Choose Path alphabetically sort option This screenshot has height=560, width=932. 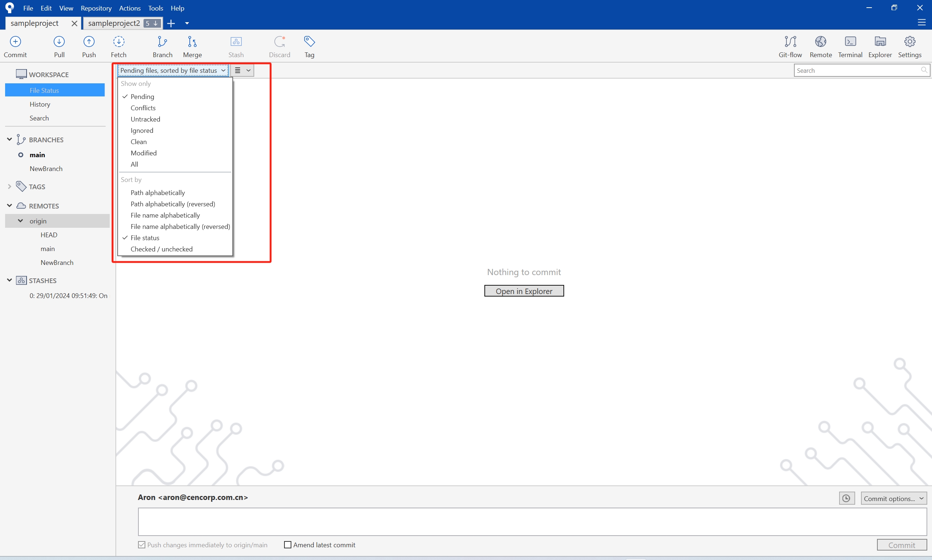tap(157, 193)
